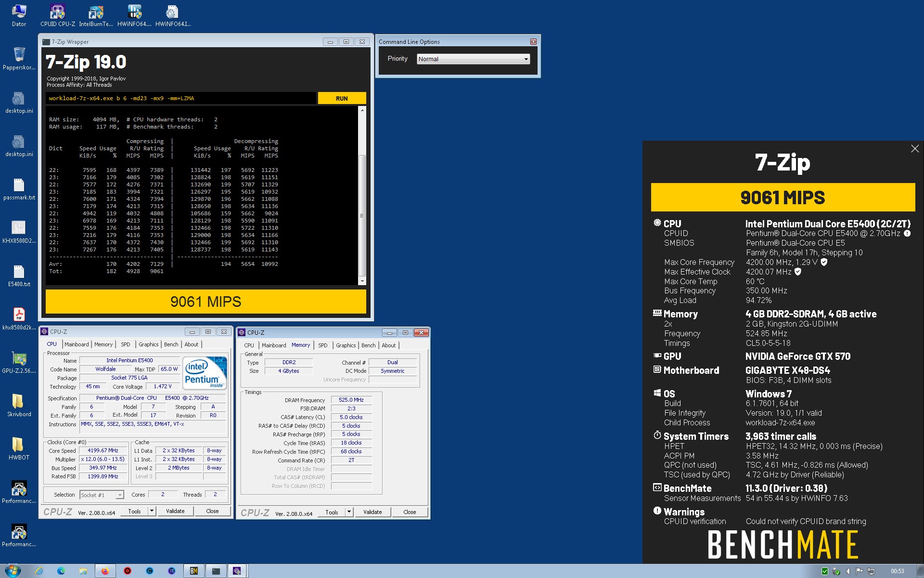Click Validate in right CPU-Z window
The width and height of the screenshot is (924, 578).
pos(372,512)
